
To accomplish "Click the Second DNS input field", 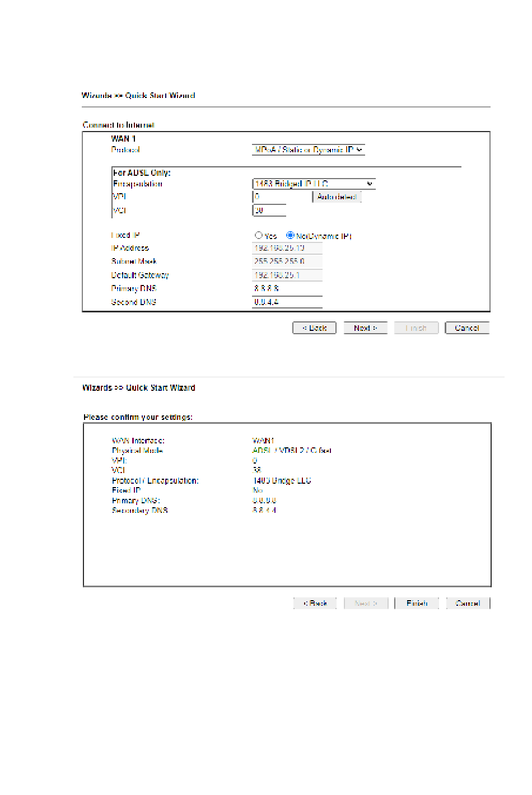I will (287, 302).
